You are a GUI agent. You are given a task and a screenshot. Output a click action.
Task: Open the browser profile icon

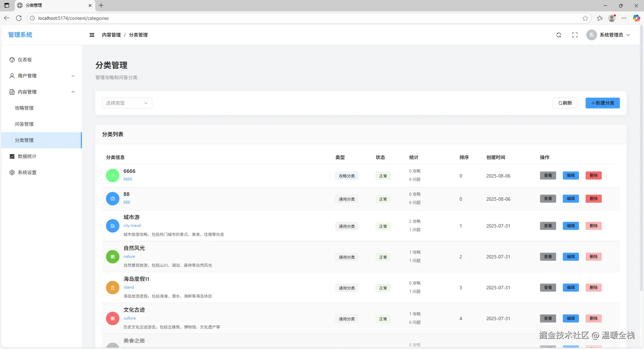[612, 18]
